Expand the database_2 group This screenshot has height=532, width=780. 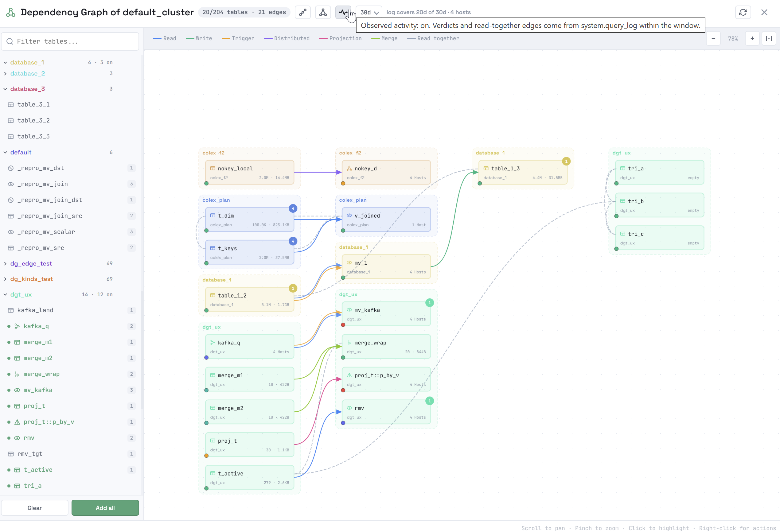point(5,73)
